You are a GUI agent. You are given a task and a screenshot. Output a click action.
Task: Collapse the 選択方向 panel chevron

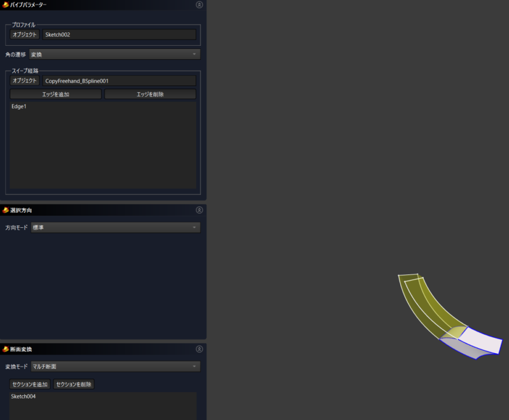point(199,210)
